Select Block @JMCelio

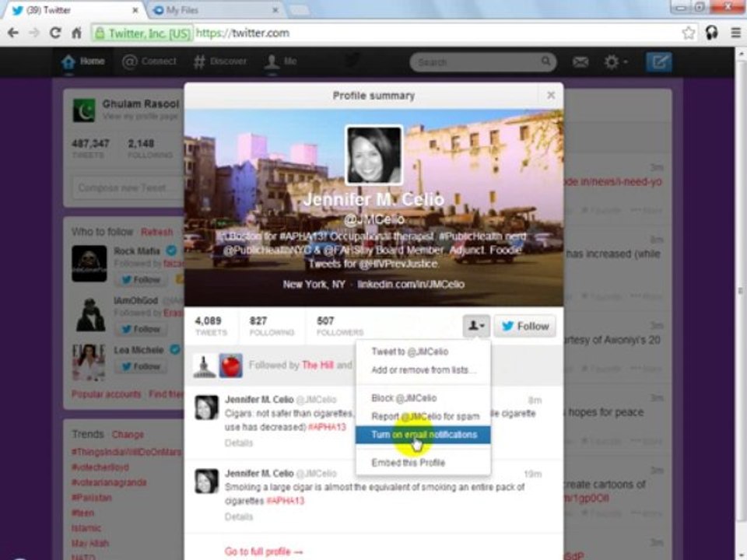[423, 398]
